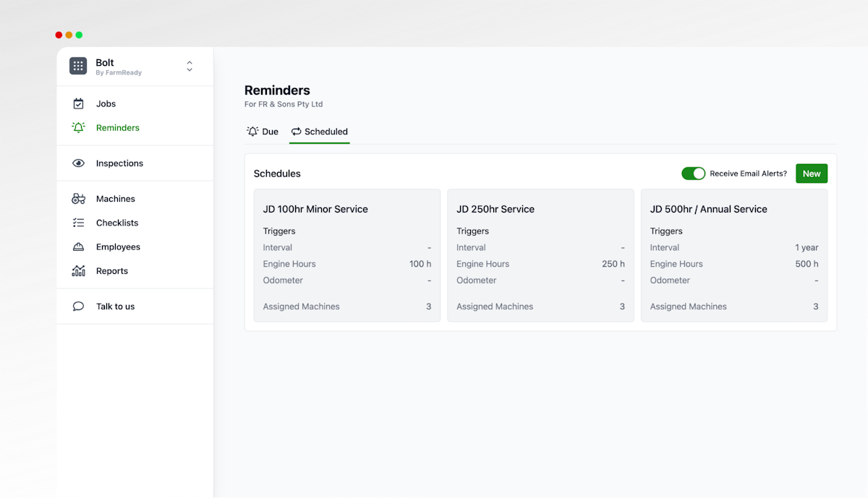Switch to the Due tab

tap(263, 132)
